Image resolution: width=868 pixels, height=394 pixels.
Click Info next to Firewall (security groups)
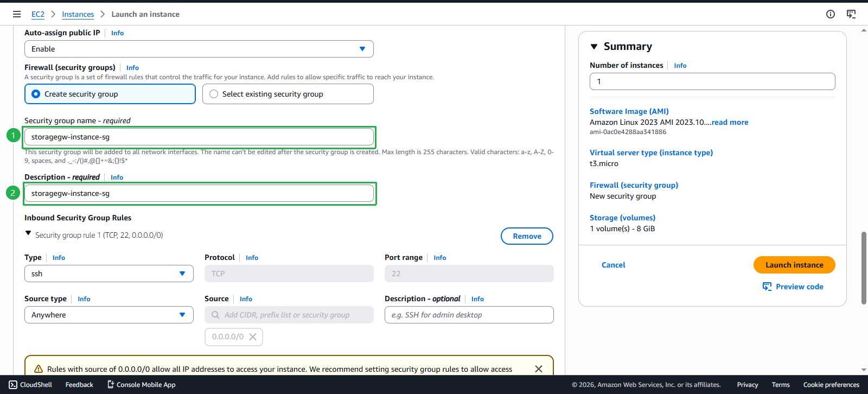[132, 68]
